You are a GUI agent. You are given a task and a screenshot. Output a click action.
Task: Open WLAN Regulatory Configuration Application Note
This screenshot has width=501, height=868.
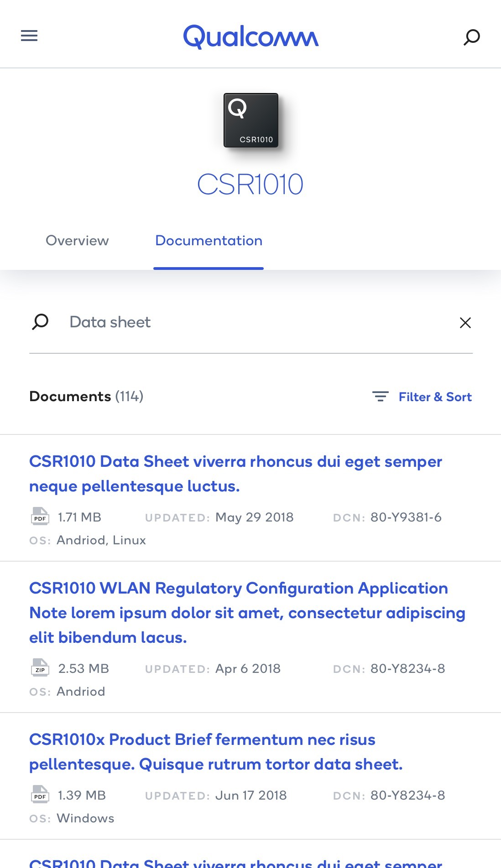pos(247,613)
